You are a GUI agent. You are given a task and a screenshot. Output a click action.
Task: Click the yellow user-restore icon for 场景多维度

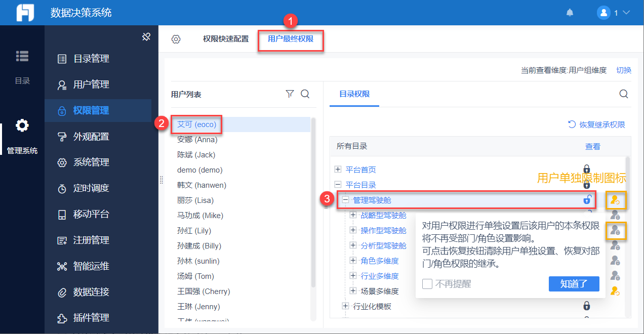click(615, 291)
